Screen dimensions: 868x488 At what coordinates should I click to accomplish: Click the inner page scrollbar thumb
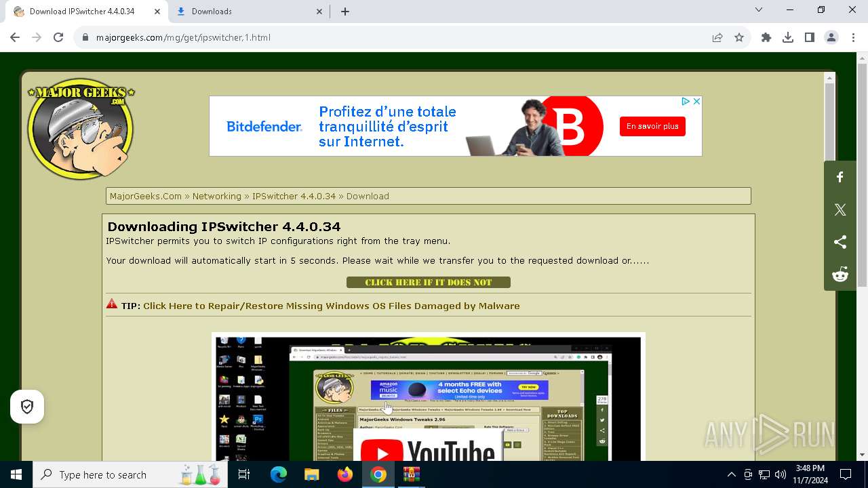coord(829,121)
